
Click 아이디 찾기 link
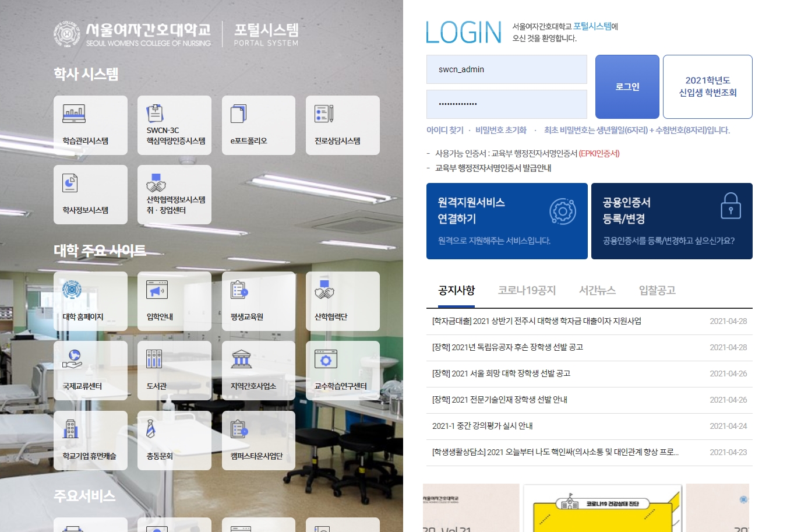[445, 130]
